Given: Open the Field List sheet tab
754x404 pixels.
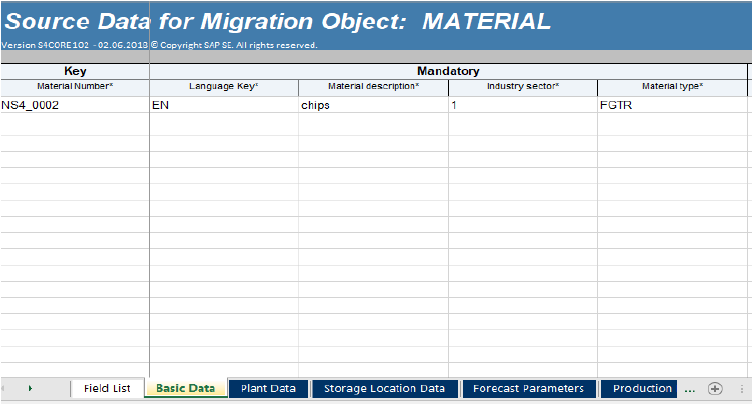Looking at the screenshot, I should click(x=107, y=389).
